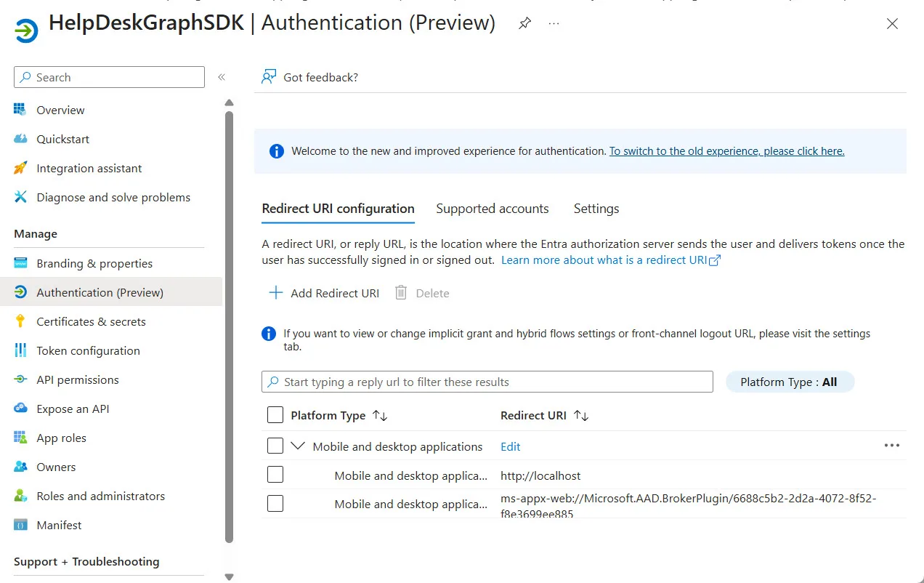Check the Mobile and desktop applications group checkbox

pos(275,446)
